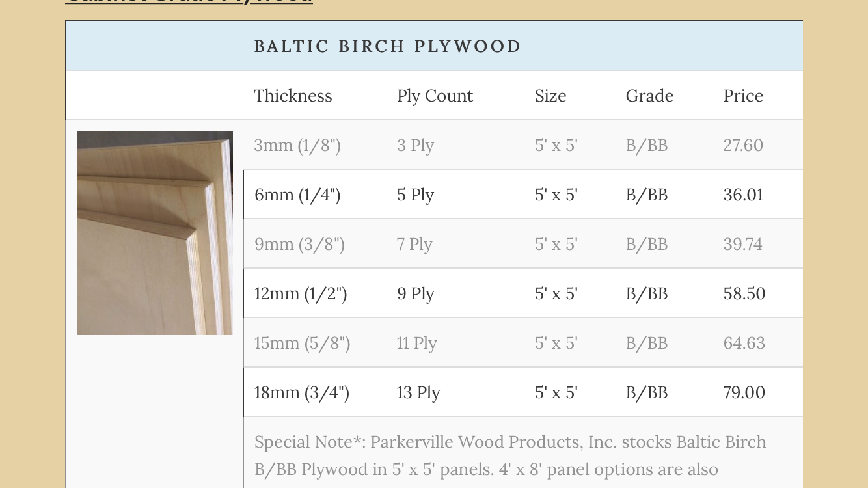Click the underlined Cabinet Grade Plywood heading link
Viewport: 868px width, 488px height.
click(189, 1)
